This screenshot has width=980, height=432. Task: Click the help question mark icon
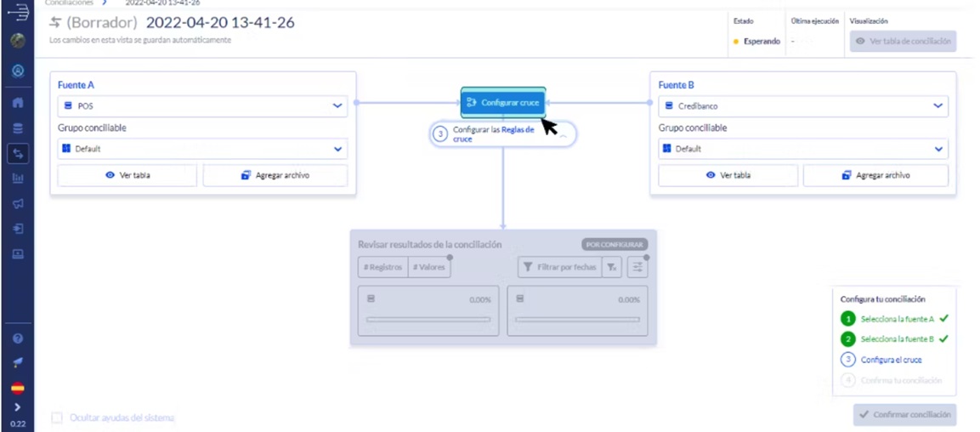pyautogui.click(x=18, y=338)
